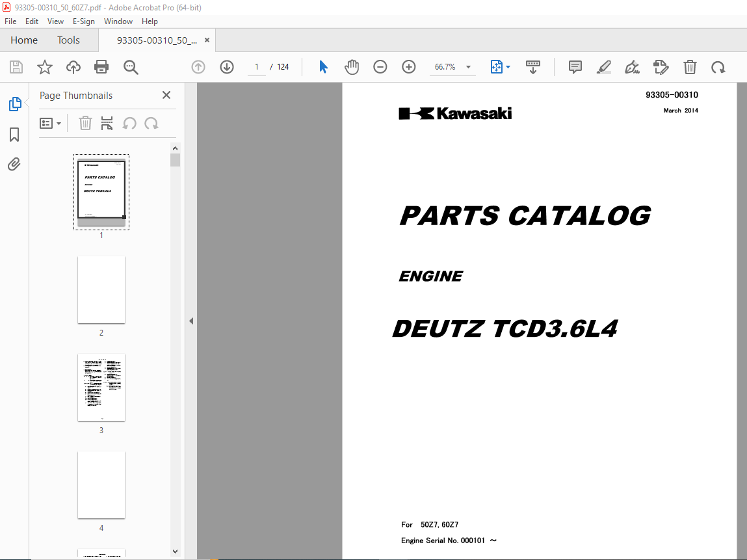Screen dimensions: 747x560
Task: Open the View menu
Action: (55, 21)
